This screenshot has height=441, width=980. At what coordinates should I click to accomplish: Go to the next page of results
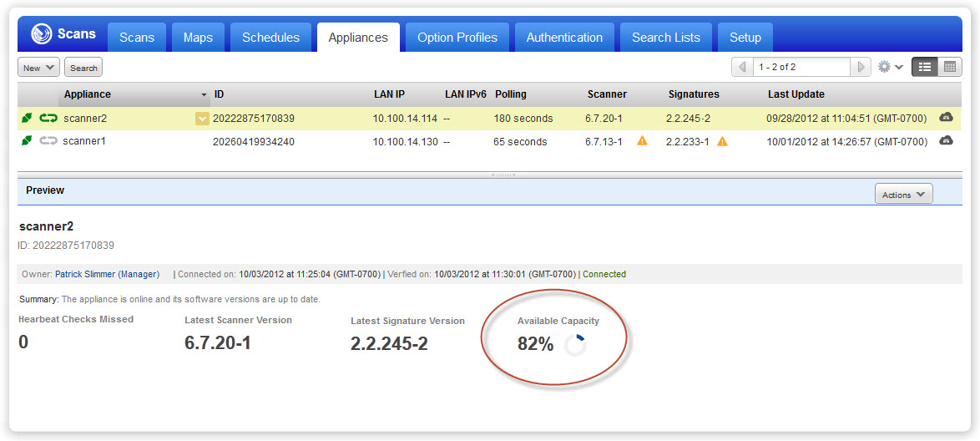(x=861, y=67)
